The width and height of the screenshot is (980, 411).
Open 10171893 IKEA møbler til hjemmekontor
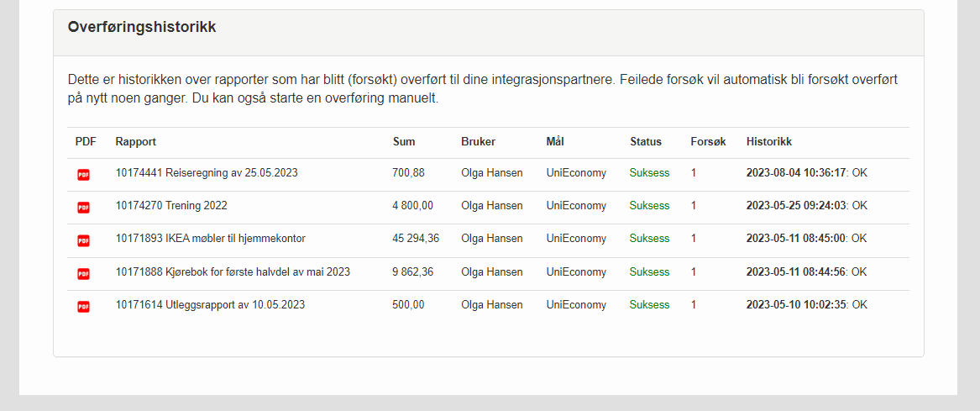coord(211,239)
